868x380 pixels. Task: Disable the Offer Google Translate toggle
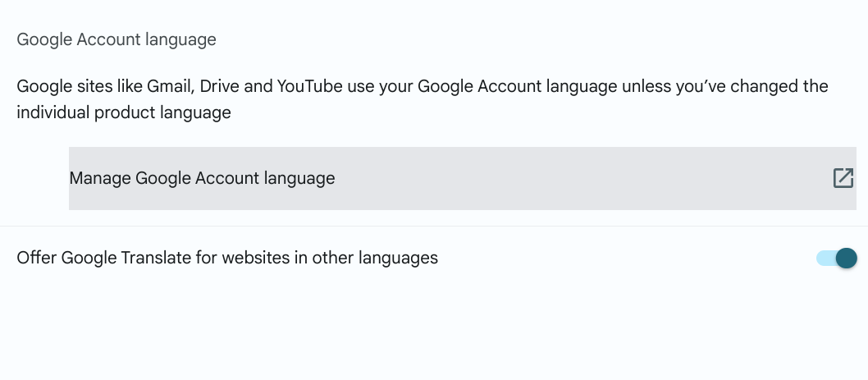tap(836, 259)
